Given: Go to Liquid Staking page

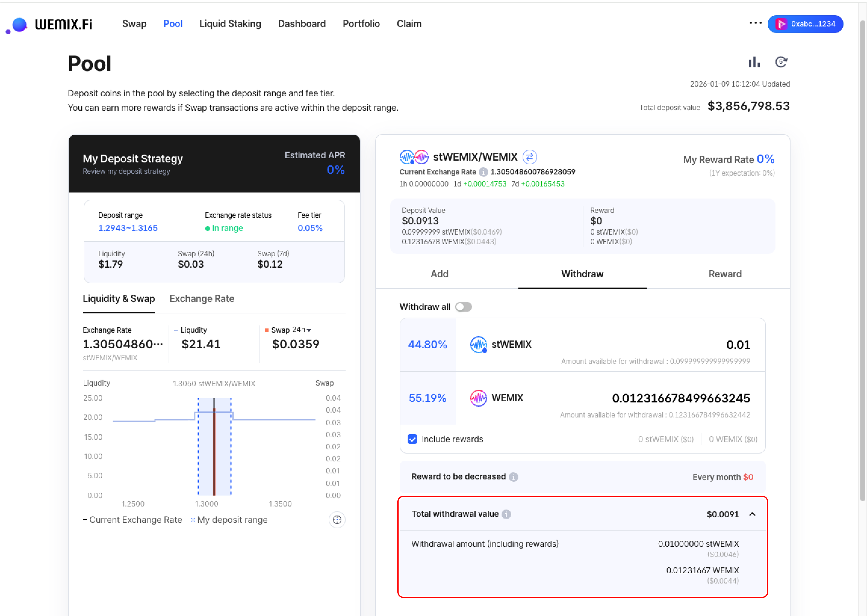Looking at the screenshot, I should coord(230,24).
